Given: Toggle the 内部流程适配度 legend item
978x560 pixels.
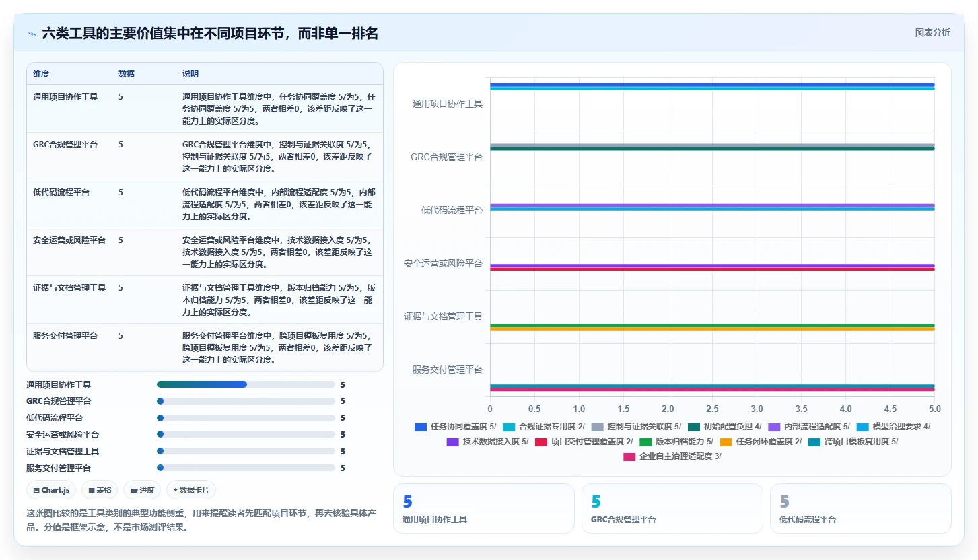Looking at the screenshot, I should click(808, 427).
